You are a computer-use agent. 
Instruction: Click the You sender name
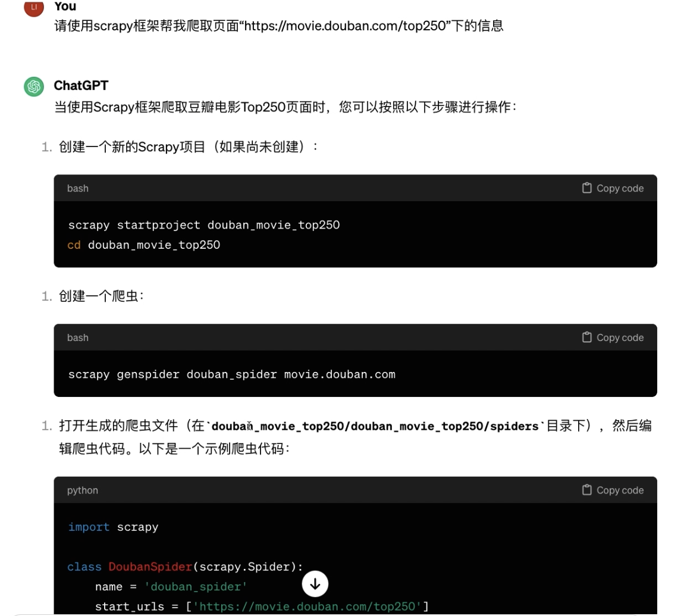coord(65,6)
